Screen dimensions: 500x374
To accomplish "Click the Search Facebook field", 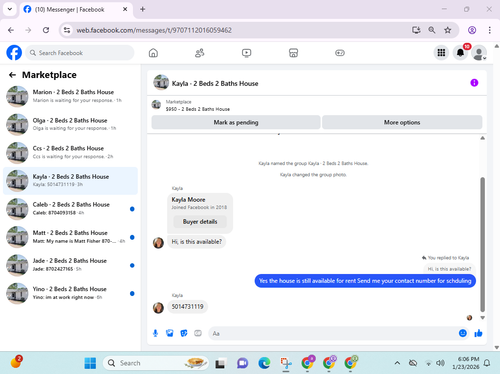I will 80,53.
